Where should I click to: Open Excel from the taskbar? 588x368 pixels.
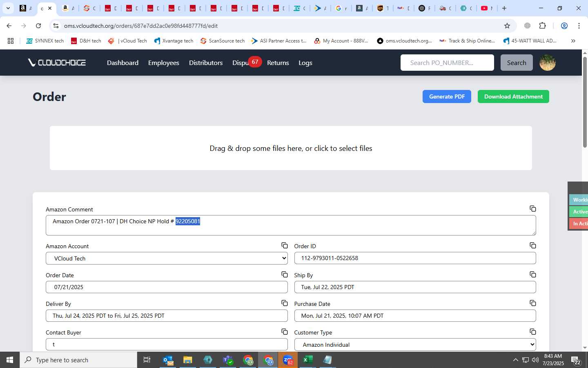point(308,360)
